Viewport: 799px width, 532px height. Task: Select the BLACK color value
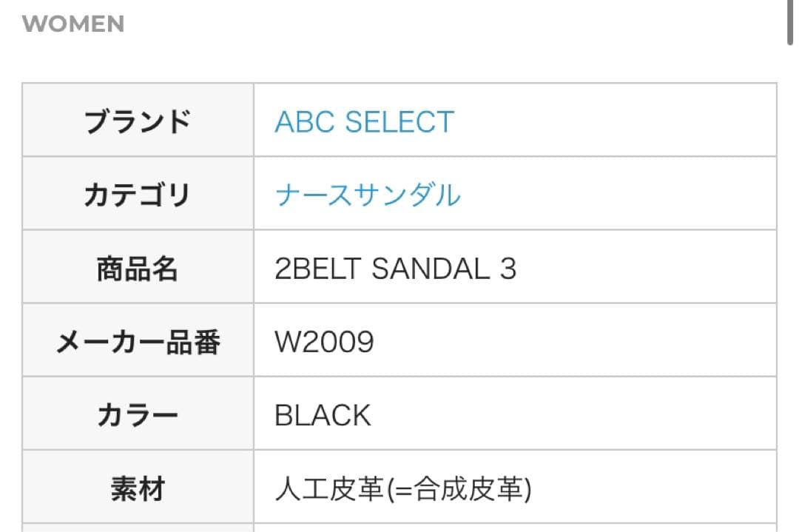coord(323,415)
